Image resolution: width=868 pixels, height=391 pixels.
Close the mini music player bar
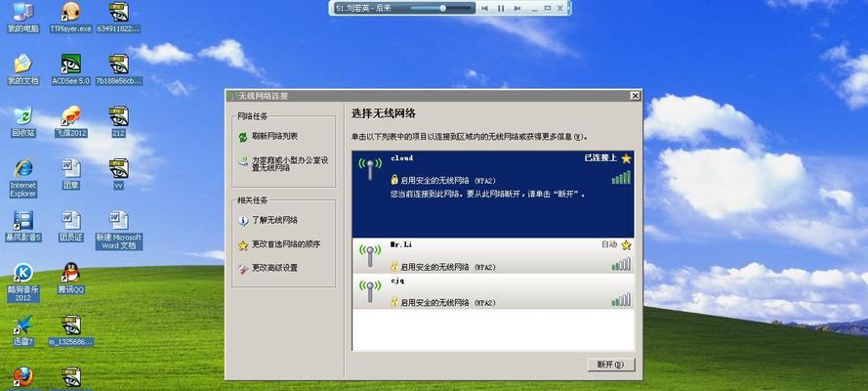560,8
